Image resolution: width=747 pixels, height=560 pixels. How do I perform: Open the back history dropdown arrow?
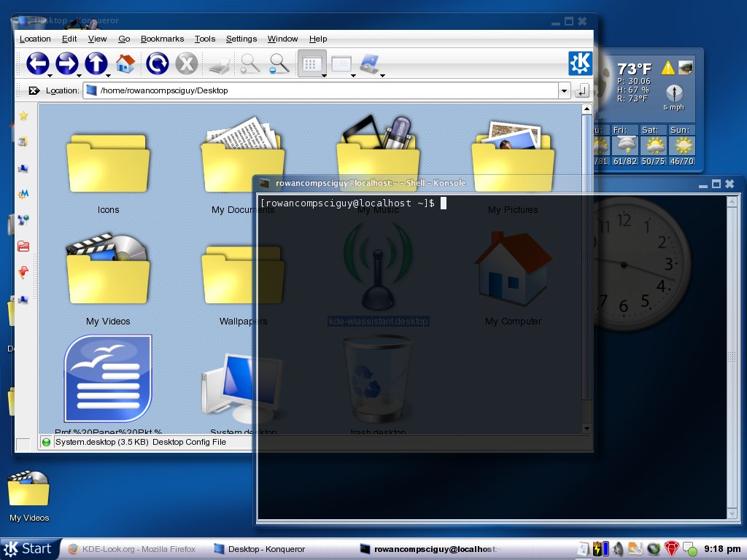(x=50, y=76)
